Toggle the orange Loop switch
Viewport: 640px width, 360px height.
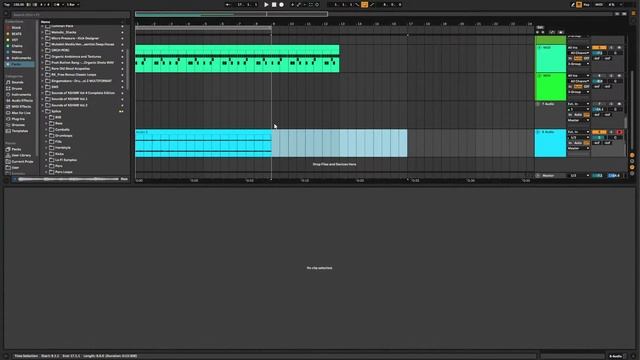[364, 4]
